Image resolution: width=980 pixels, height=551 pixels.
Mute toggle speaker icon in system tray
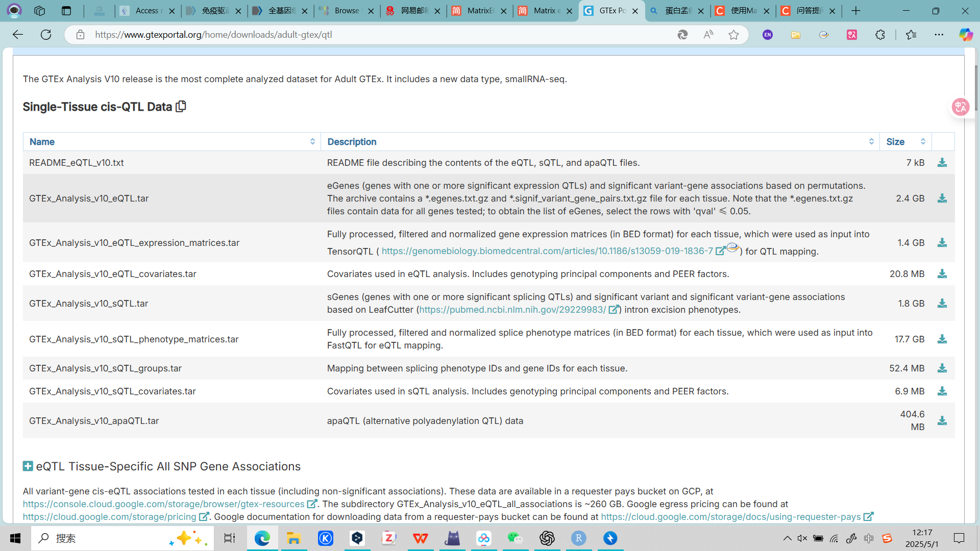tap(802, 538)
